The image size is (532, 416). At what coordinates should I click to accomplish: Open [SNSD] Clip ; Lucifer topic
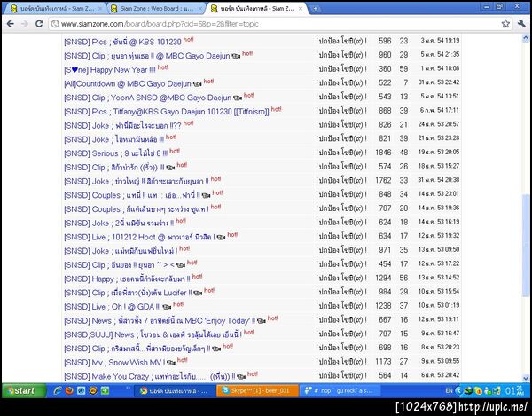pos(128,293)
